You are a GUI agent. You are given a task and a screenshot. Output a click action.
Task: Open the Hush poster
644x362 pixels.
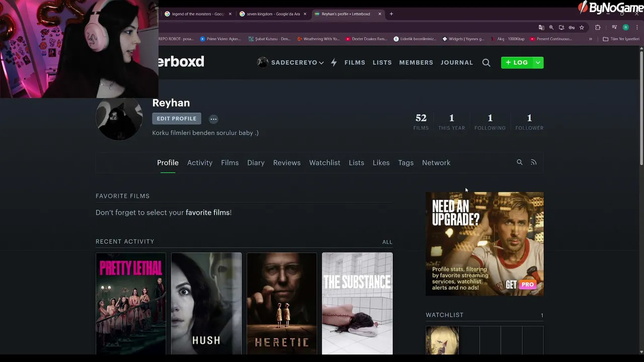[x=206, y=304]
